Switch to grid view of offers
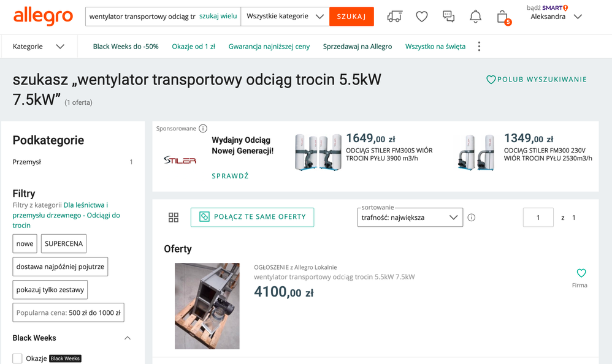The width and height of the screenshot is (612, 364). tap(174, 218)
